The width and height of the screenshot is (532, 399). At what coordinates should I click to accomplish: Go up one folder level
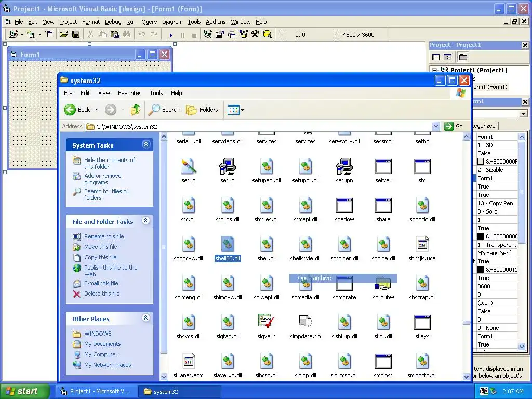click(136, 110)
